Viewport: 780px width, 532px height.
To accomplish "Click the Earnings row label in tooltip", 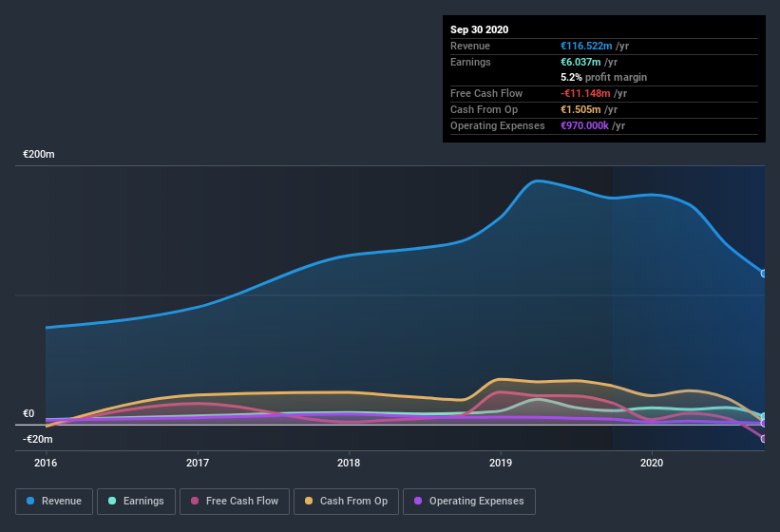I will click(x=470, y=62).
